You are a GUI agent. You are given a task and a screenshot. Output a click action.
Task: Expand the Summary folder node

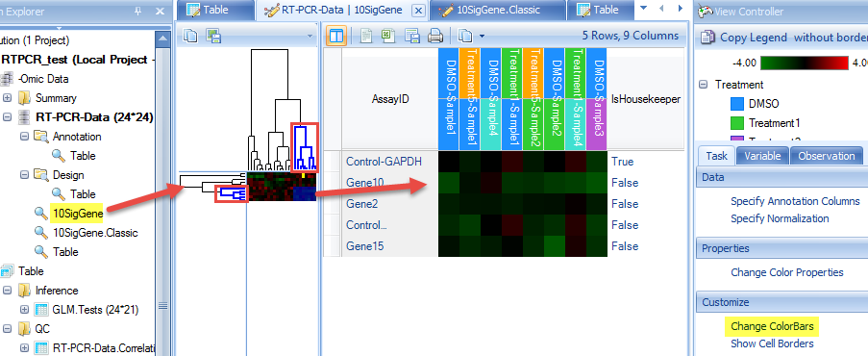(x=7, y=98)
